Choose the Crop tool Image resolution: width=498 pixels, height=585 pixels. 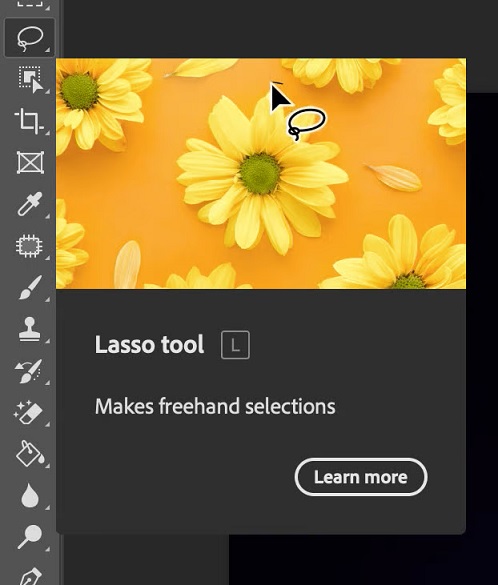tap(29, 121)
